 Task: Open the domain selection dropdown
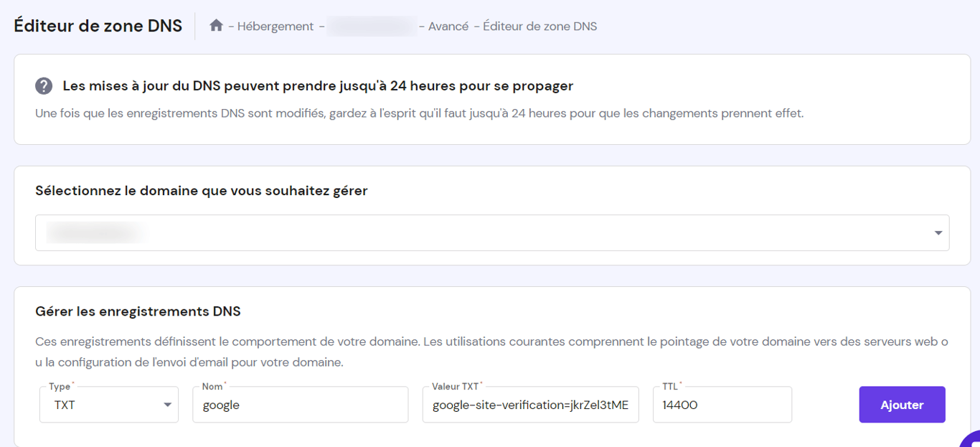click(x=491, y=232)
